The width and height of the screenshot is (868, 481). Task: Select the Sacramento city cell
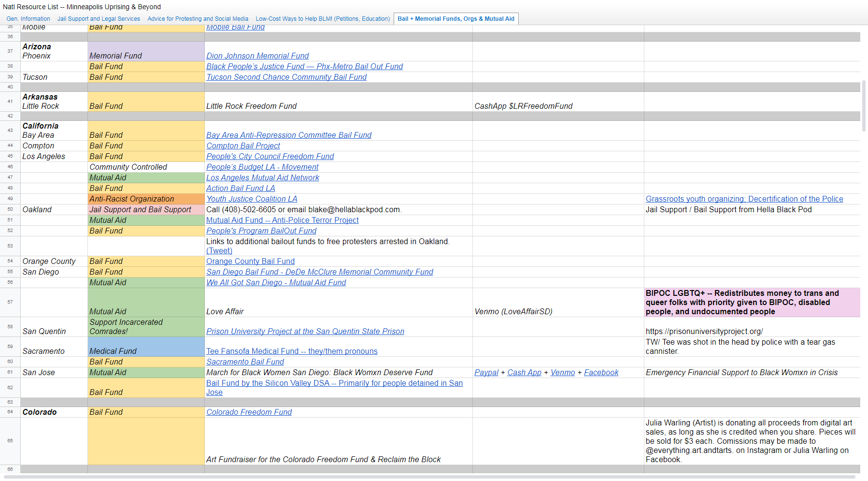(x=54, y=347)
